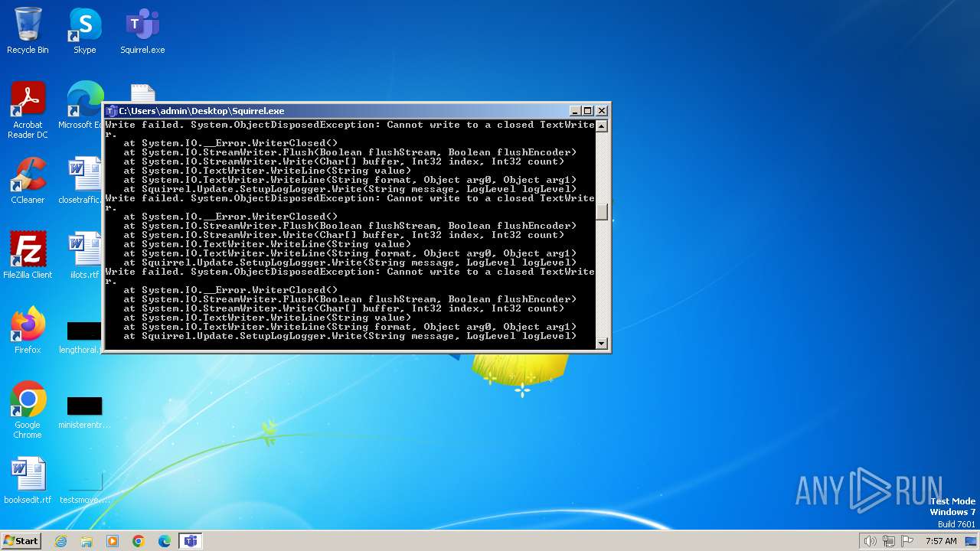
Task: Open Chrome from the taskbar
Action: pyautogui.click(x=139, y=541)
